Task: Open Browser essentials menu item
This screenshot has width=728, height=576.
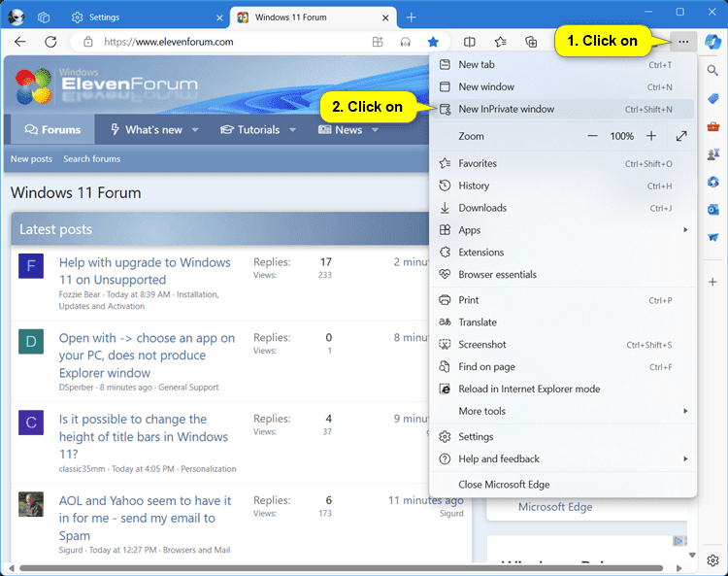Action: 563,275
